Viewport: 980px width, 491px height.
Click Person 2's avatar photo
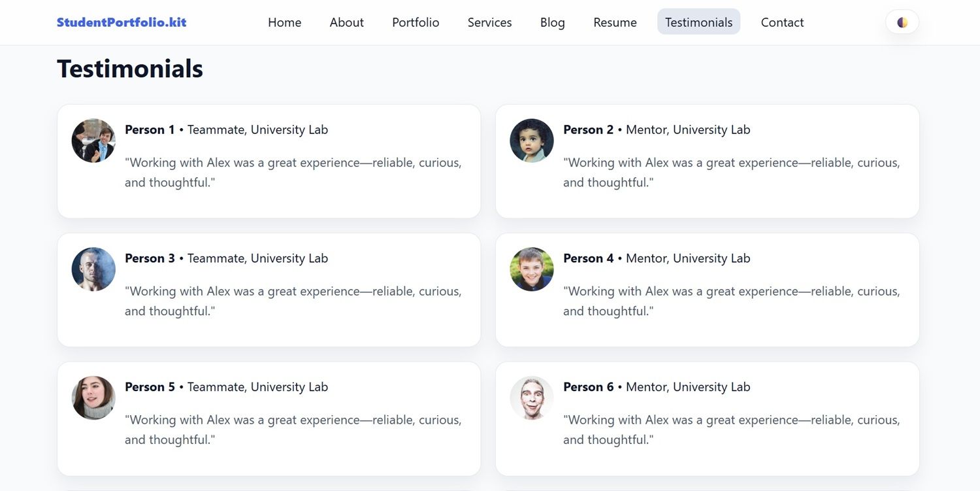(532, 141)
